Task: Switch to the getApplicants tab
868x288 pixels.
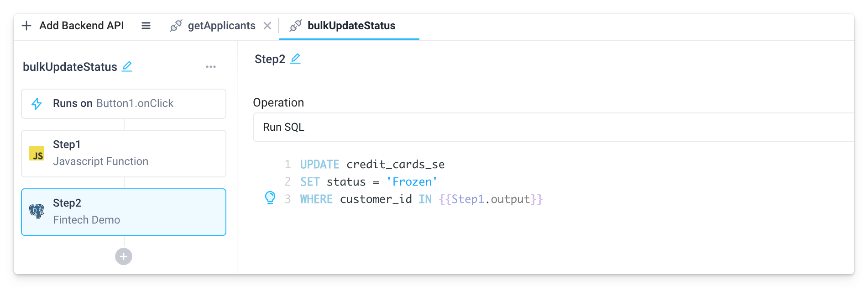Action: click(221, 26)
